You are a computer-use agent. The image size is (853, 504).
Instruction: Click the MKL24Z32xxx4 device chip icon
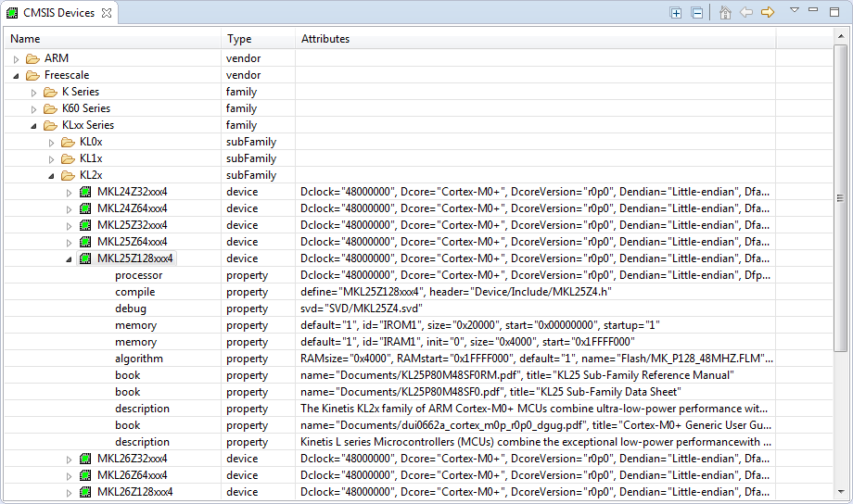tap(85, 192)
